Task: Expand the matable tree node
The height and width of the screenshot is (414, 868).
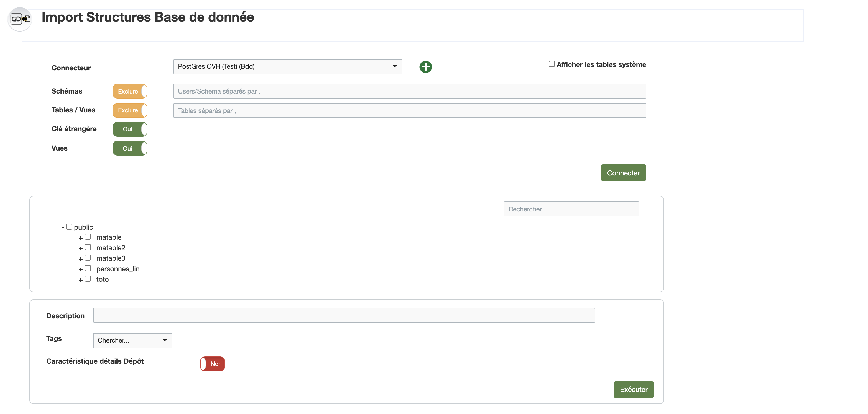Action: [81, 238]
